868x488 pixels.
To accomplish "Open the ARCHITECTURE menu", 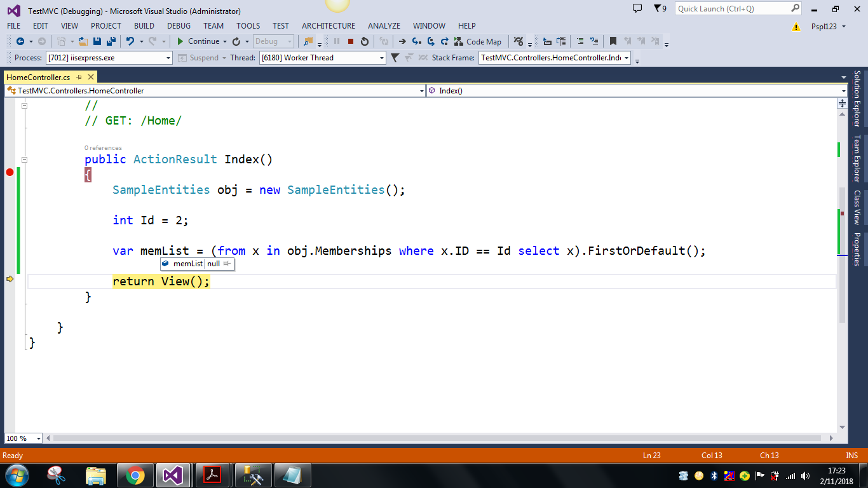I will click(328, 26).
